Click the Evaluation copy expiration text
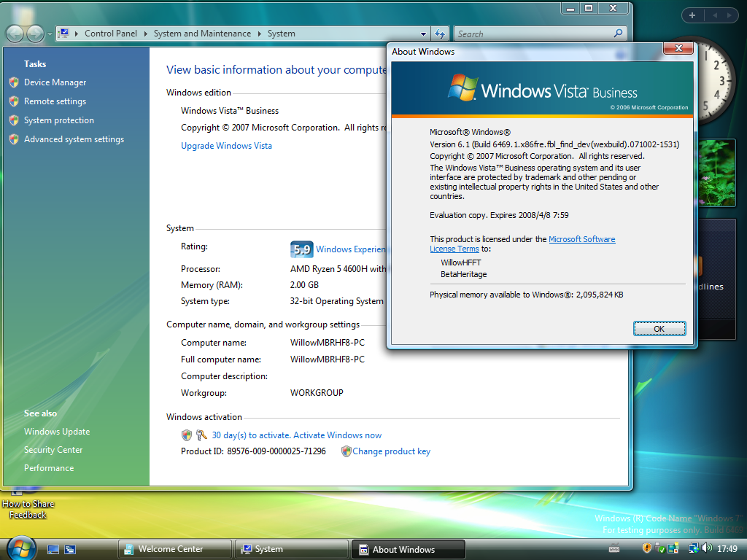This screenshot has width=747, height=560. (x=499, y=215)
